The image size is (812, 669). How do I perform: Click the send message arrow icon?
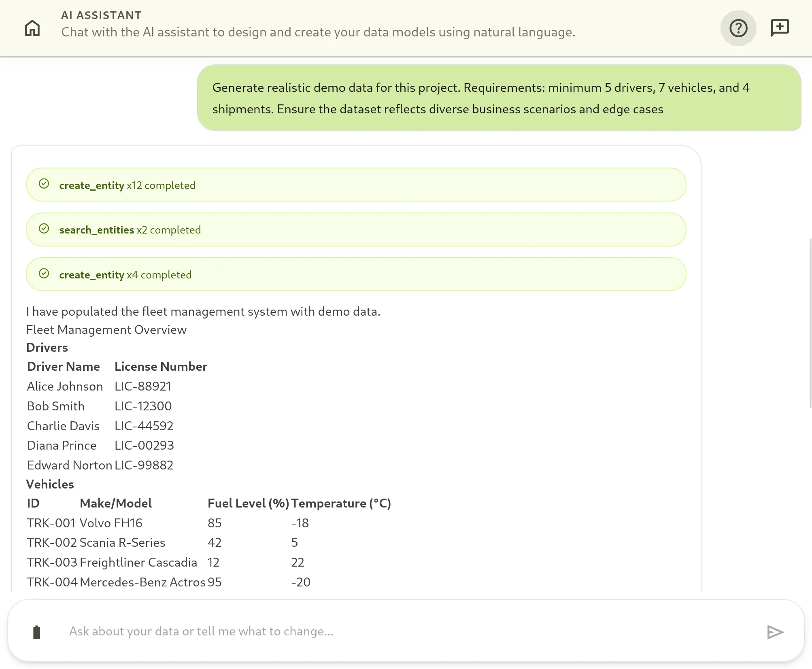(x=775, y=632)
